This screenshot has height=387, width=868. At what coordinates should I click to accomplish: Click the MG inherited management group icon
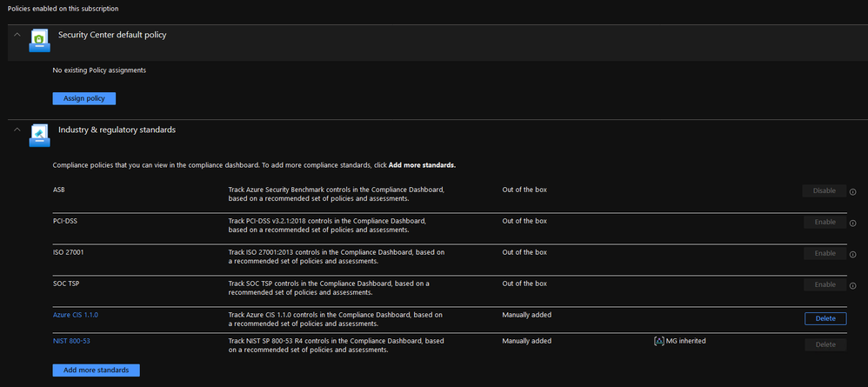[x=658, y=341]
